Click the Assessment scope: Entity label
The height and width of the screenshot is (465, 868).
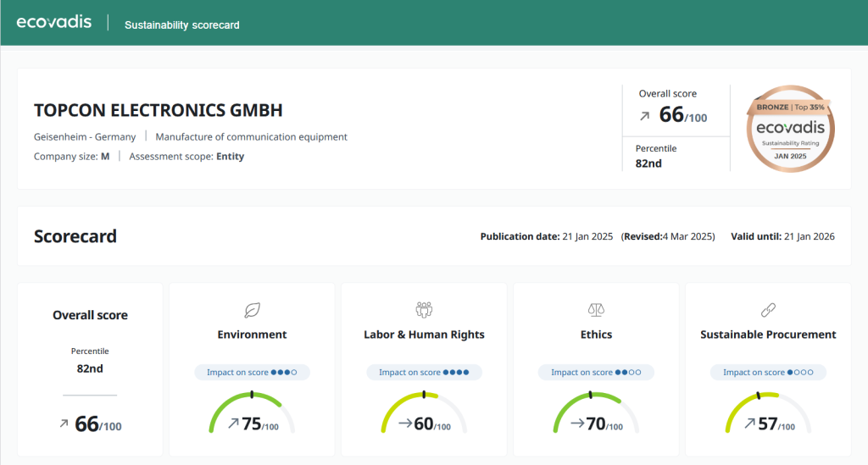tap(186, 157)
